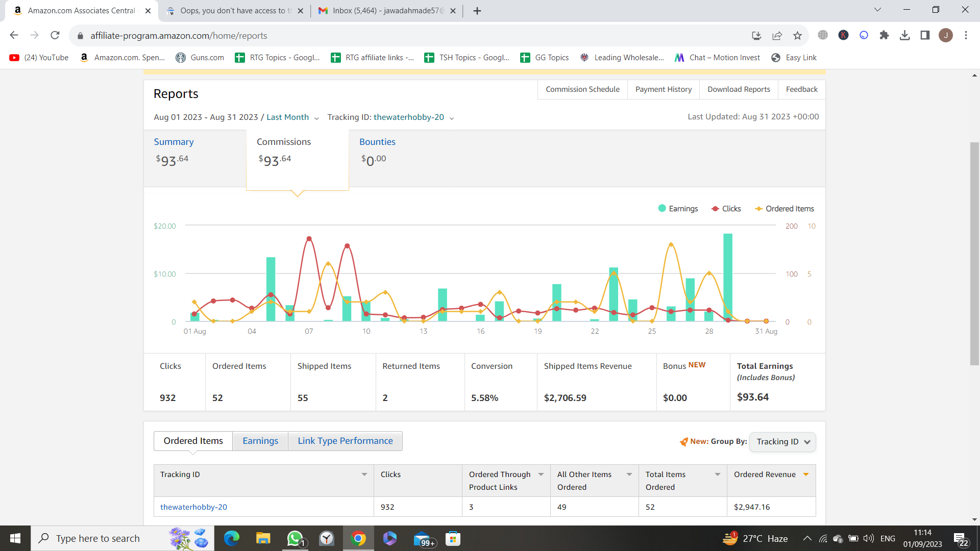Click the Feedback button

[x=801, y=89]
